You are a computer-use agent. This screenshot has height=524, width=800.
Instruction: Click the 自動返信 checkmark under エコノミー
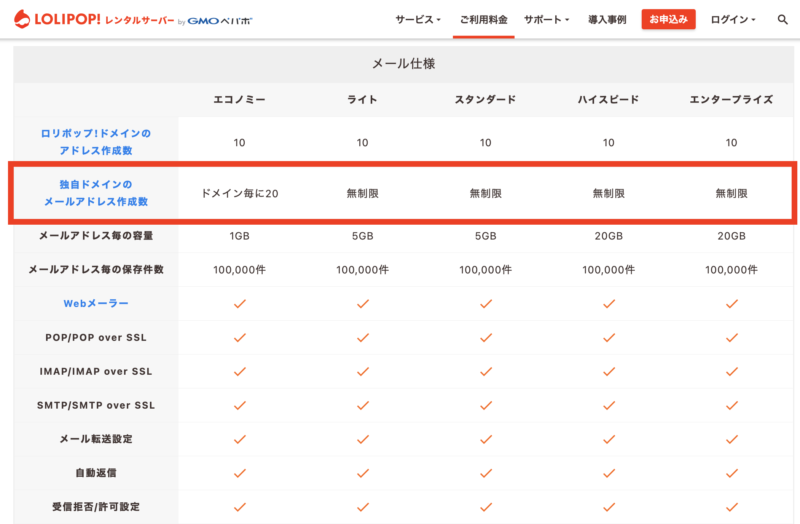(240, 473)
